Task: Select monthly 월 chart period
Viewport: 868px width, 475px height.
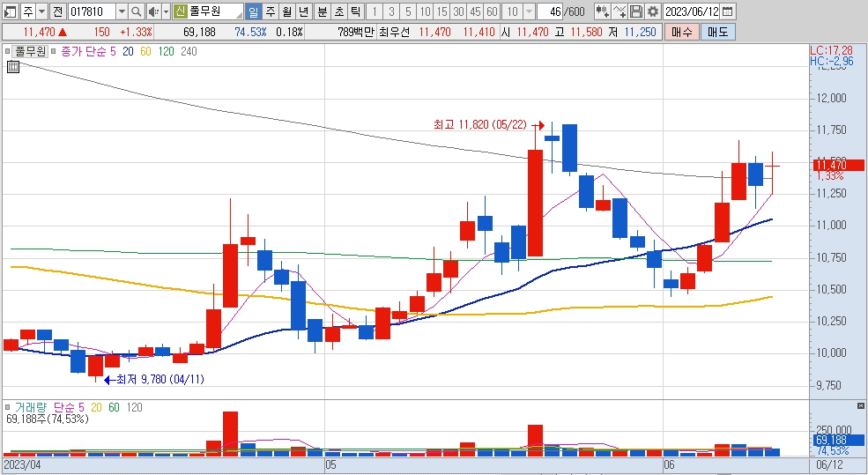Action: pos(286,11)
